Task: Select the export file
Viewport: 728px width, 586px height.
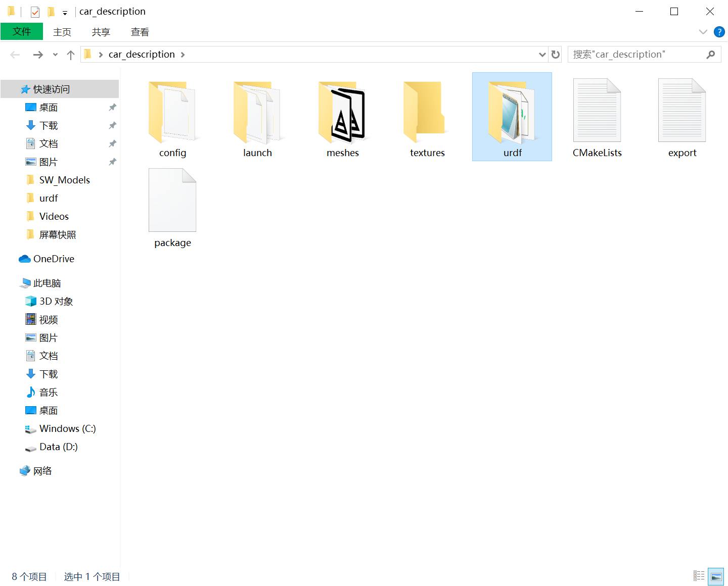Action: click(682, 117)
